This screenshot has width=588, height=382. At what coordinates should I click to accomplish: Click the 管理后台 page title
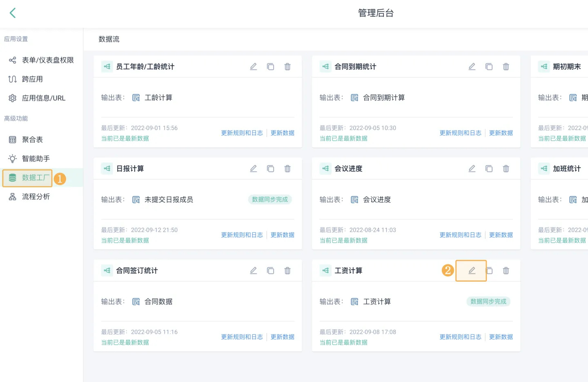[x=376, y=13]
